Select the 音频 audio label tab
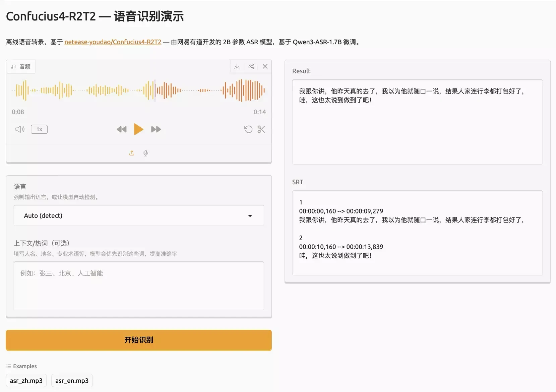 21,66
